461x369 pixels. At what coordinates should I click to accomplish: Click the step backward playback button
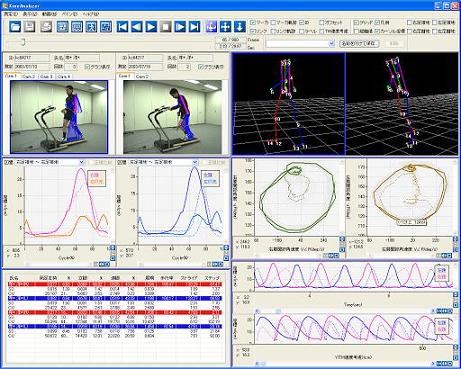pos(137,27)
